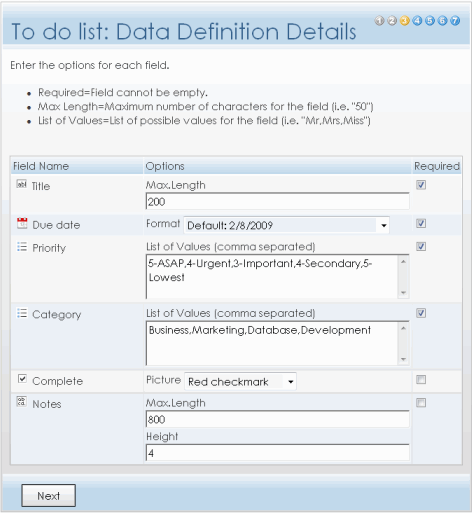Image resolution: width=472 pixels, height=513 pixels.
Task: Click down arrow on Priority values scrollbar
Action: [403, 293]
